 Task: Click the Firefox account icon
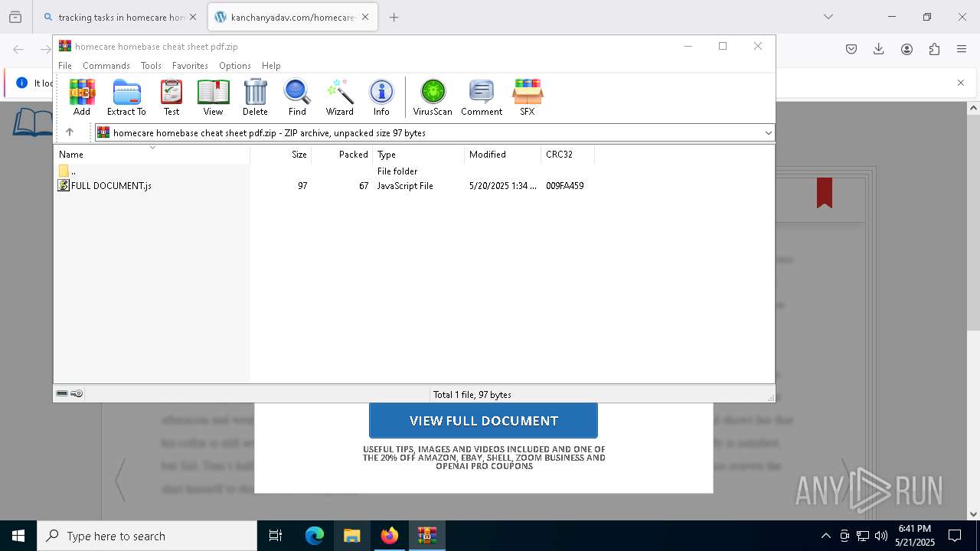point(906,49)
